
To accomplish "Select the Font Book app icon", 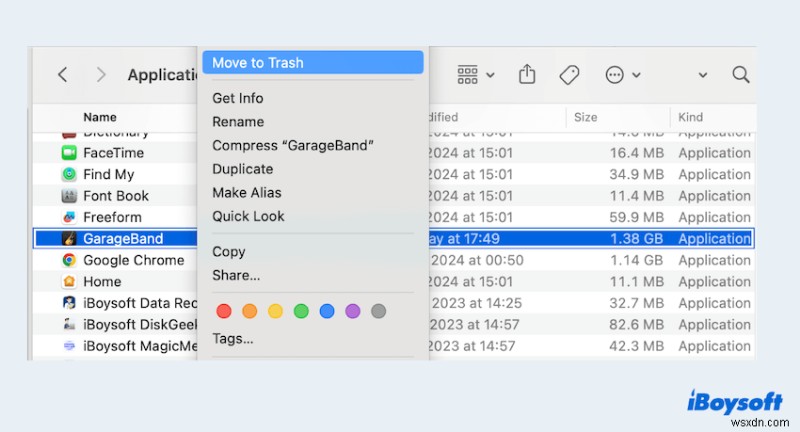I will coord(69,195).
